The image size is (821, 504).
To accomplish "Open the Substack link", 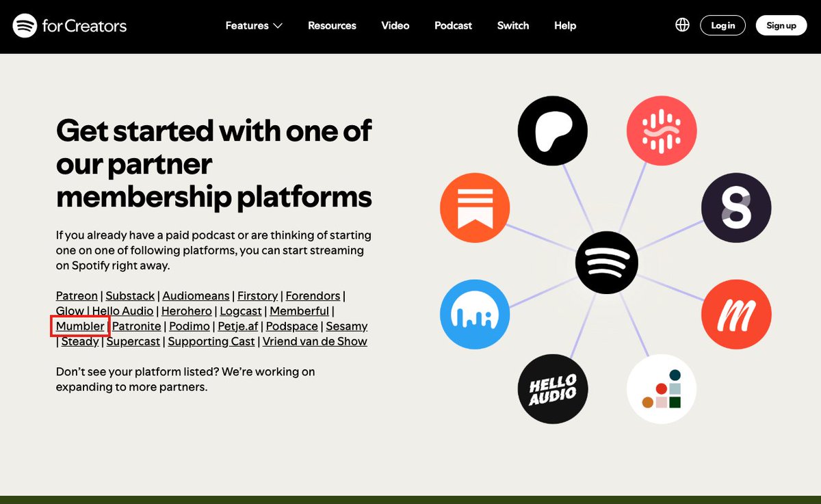I will pos(130,295).
